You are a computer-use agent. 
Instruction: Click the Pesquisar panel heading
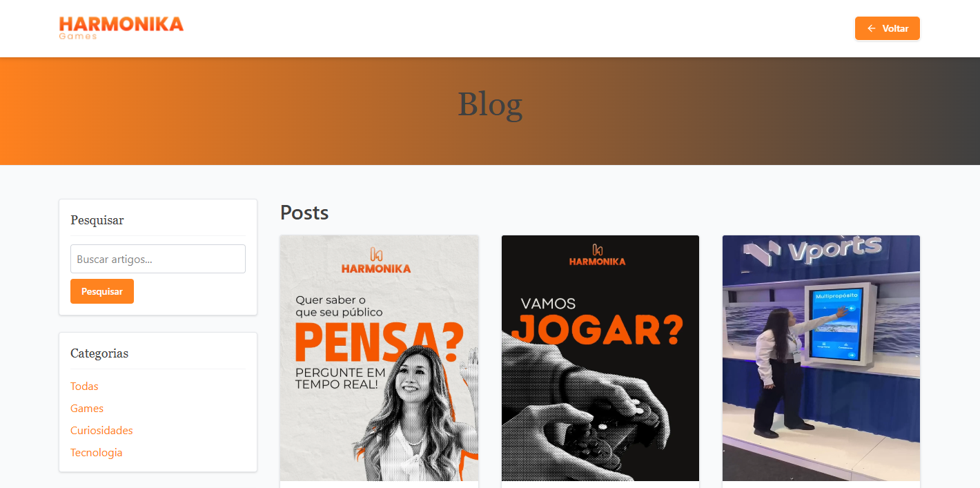click(x=97, y=220)
